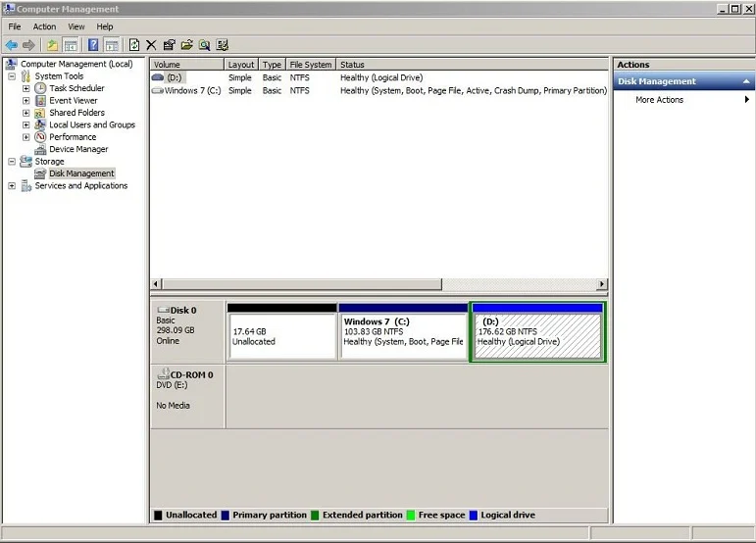Screen dimensions: 756x543
Task: Select Device Manager text in tree
Action: (x=78, y=149)
